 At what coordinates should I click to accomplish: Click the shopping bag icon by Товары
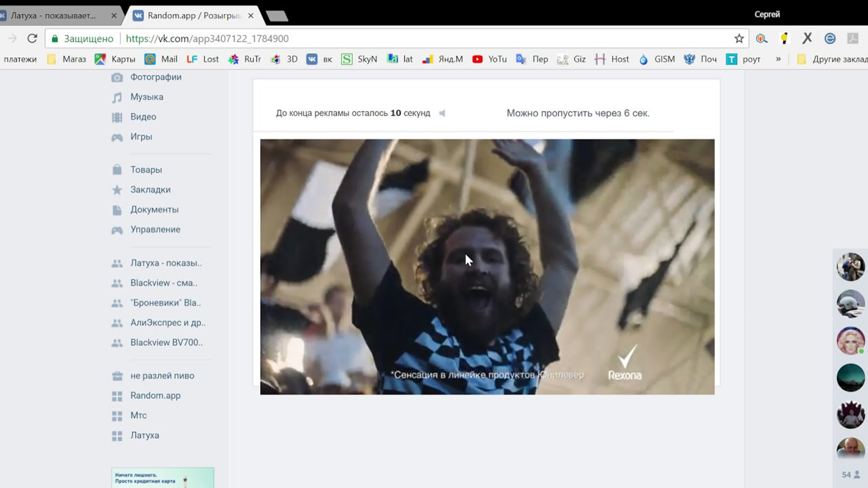[117, 169]
